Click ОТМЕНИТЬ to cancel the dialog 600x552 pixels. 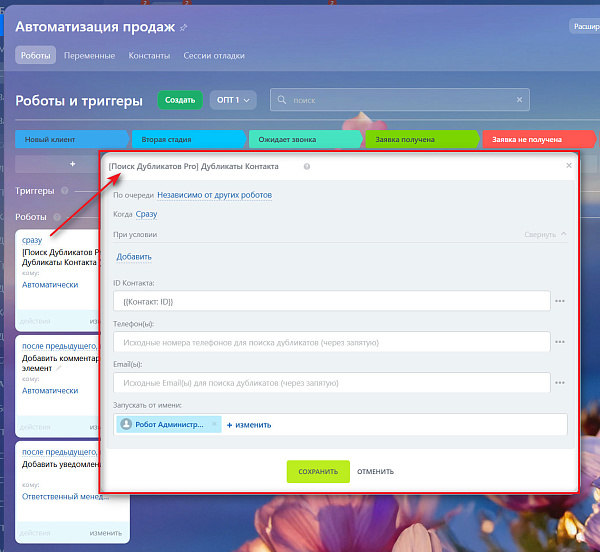tap(375, 472)
